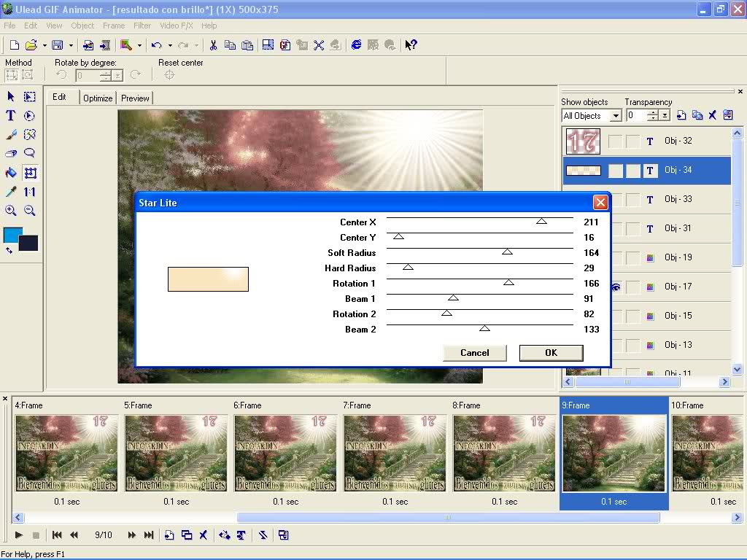Select the Pick arrow tool
747x560 pixels.
(10, 97)
